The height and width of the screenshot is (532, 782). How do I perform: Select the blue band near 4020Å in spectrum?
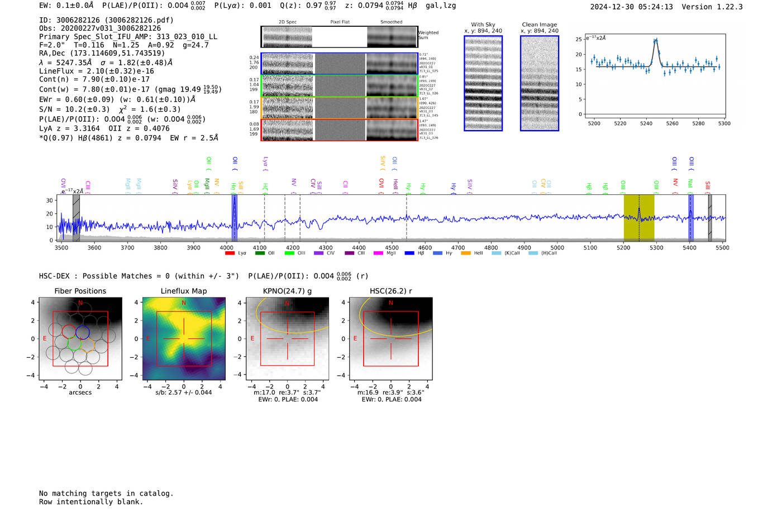click(235, 218)
